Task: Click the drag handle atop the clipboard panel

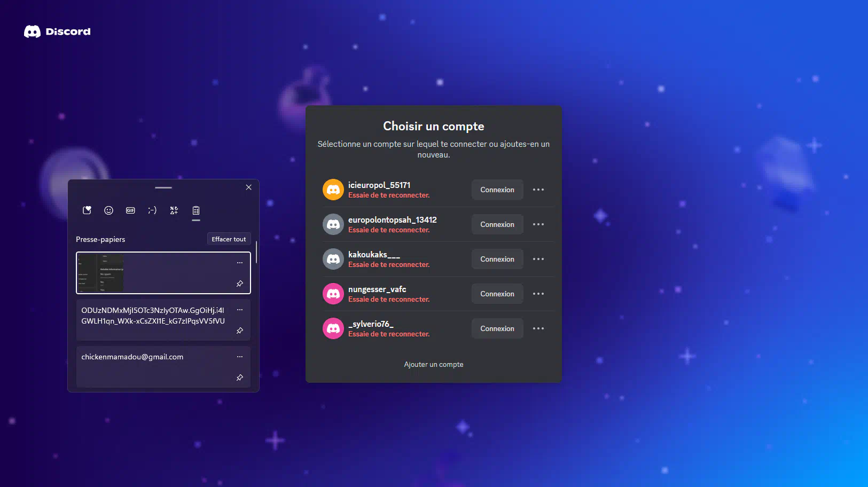Action: click(163, 187)
